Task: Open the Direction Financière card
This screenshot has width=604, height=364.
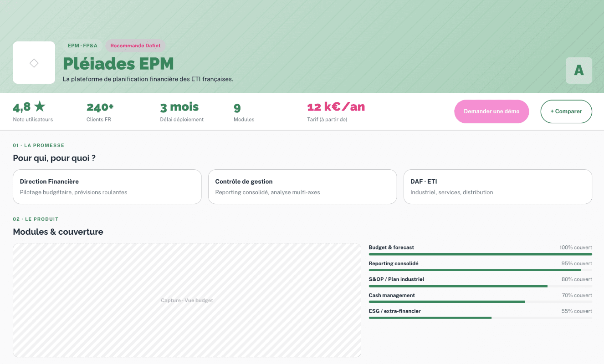Action: click(107, 187)
